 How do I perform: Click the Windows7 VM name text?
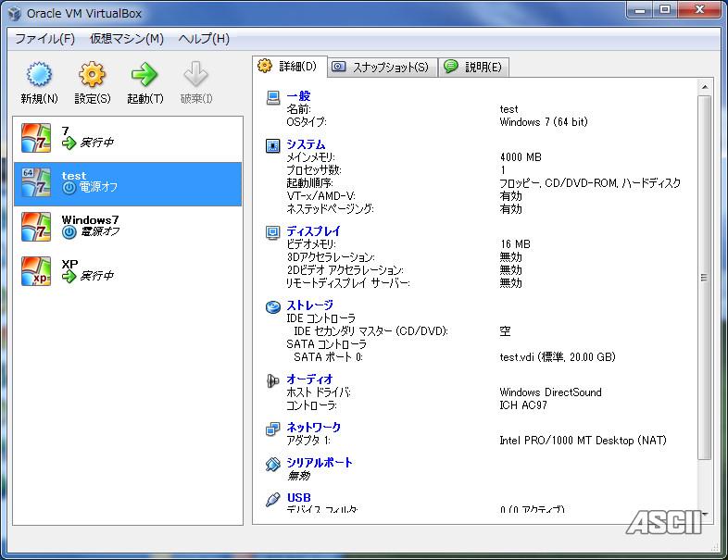[91, 220]
